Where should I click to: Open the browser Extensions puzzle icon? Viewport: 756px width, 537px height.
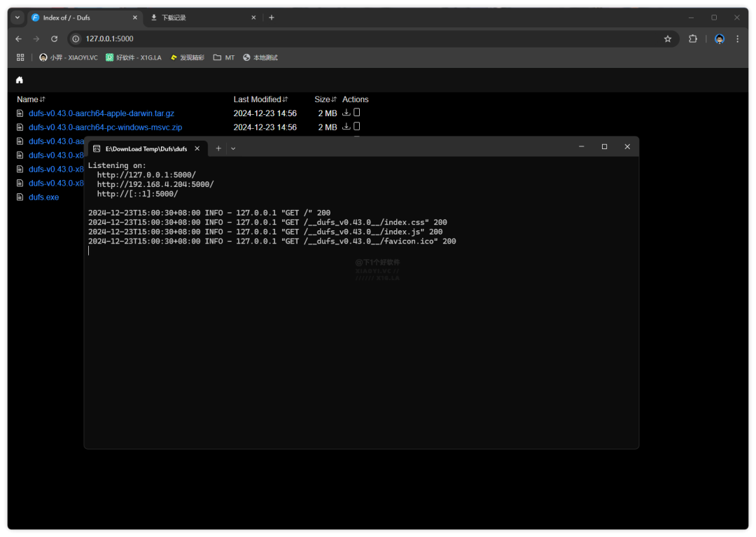[693, 39]
